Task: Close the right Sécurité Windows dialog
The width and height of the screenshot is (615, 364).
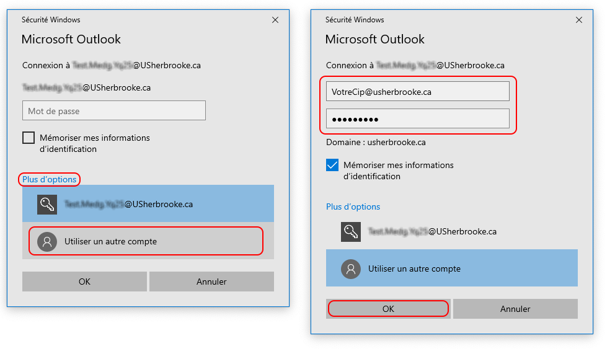Action: point(579,20)
